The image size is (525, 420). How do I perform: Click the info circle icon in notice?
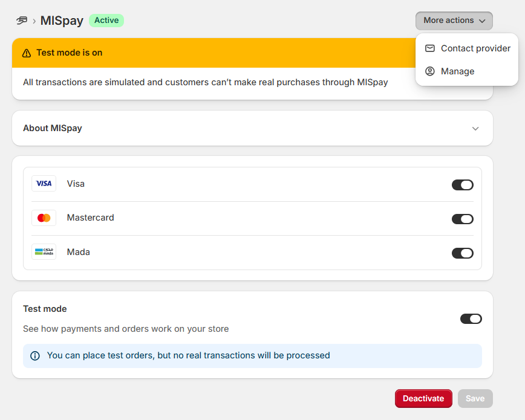[x=35, y=356]
